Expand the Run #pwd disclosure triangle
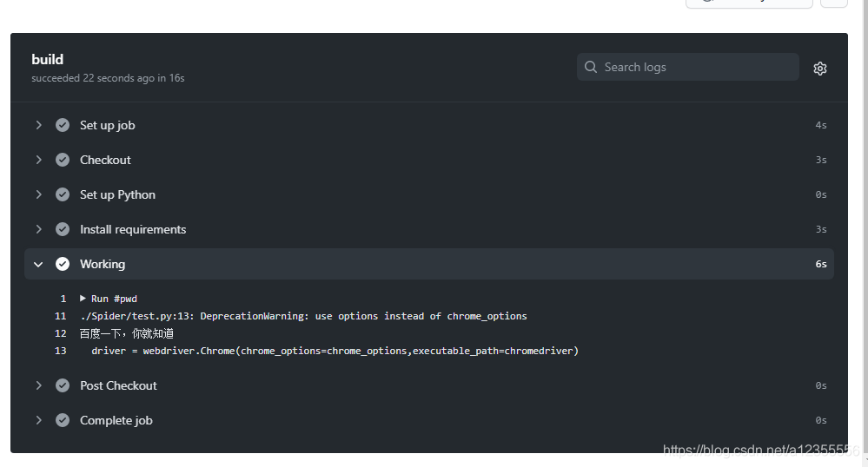 click(x=83, y=299)
